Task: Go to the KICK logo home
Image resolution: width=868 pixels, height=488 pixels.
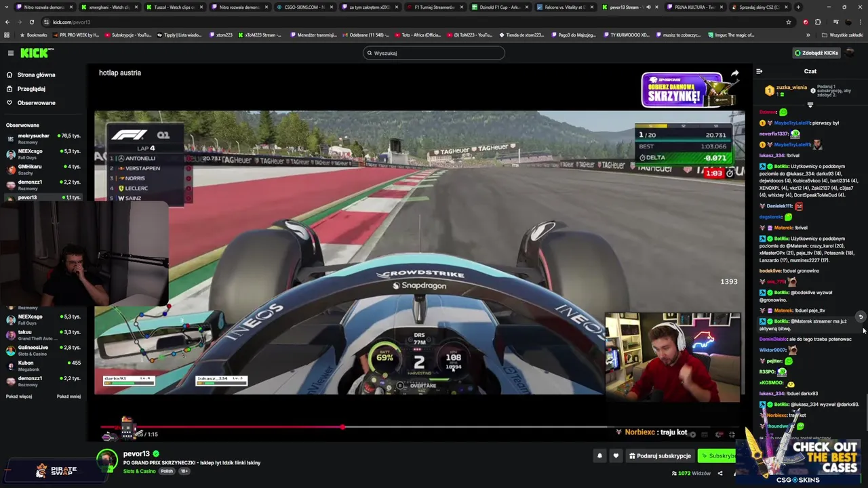Action: point(37,53)
